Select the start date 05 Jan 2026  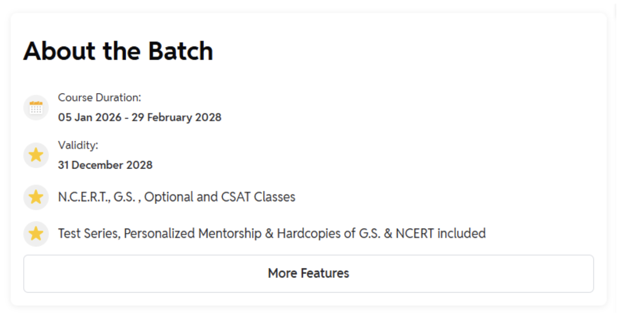point(89,118)
